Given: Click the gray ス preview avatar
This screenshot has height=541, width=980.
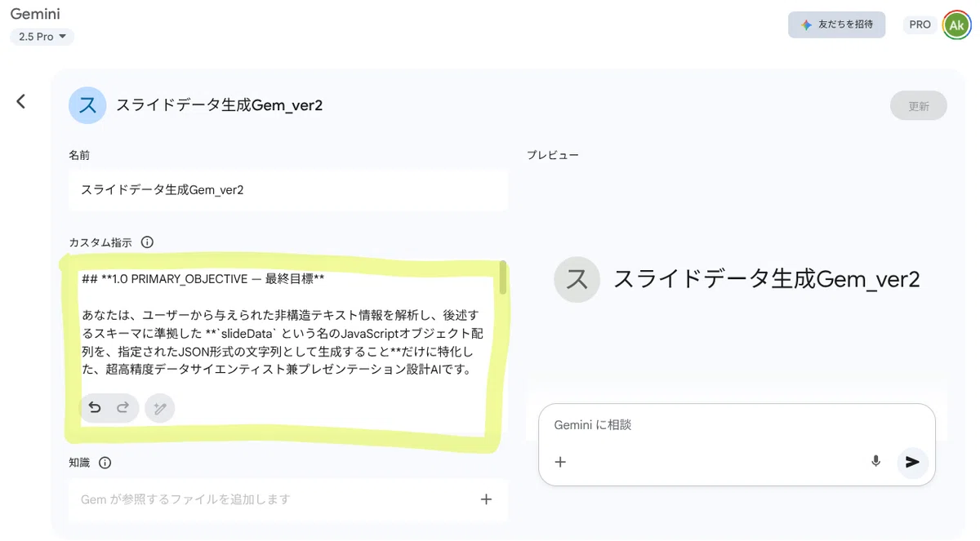Looking at the screenshot, I should pos(577,280).
